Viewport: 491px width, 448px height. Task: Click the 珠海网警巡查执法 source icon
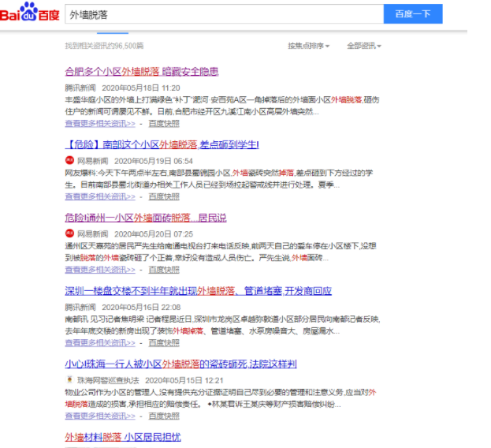[x=69, y=379]
